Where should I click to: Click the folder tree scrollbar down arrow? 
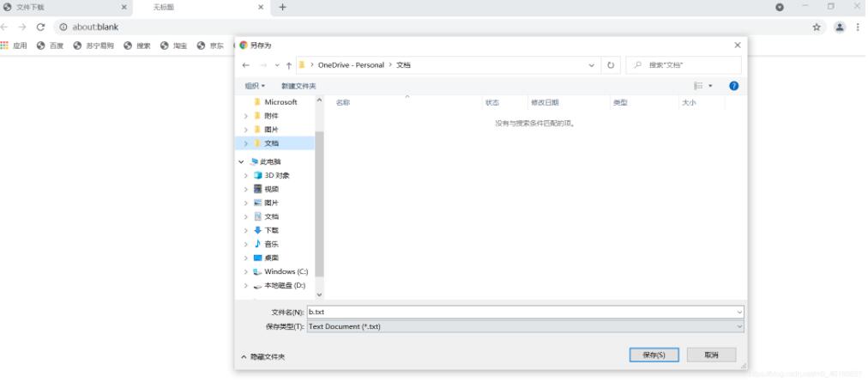[319, 295]
